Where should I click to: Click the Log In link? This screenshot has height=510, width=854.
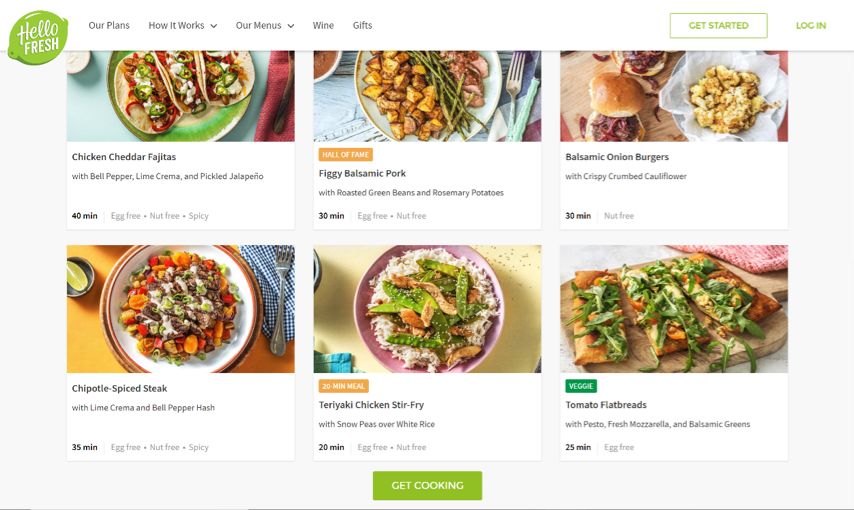tap(810, 26)
